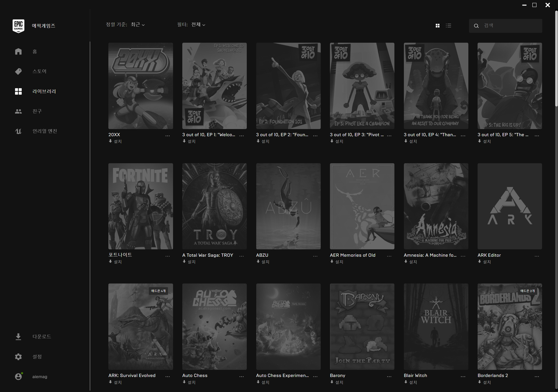The width and height of the screenshot is (558, 392).
Task: Click the aiemag account avatar icon
Action: coord(18,377)
